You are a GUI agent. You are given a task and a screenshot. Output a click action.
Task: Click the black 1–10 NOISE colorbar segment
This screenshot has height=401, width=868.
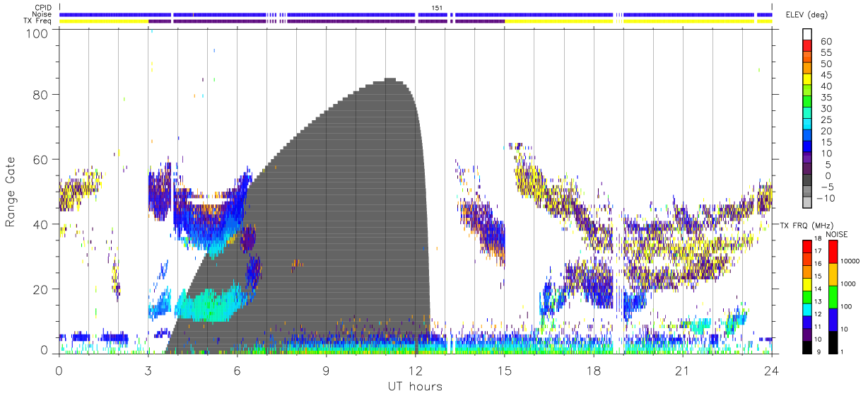(x=832, y=341)
